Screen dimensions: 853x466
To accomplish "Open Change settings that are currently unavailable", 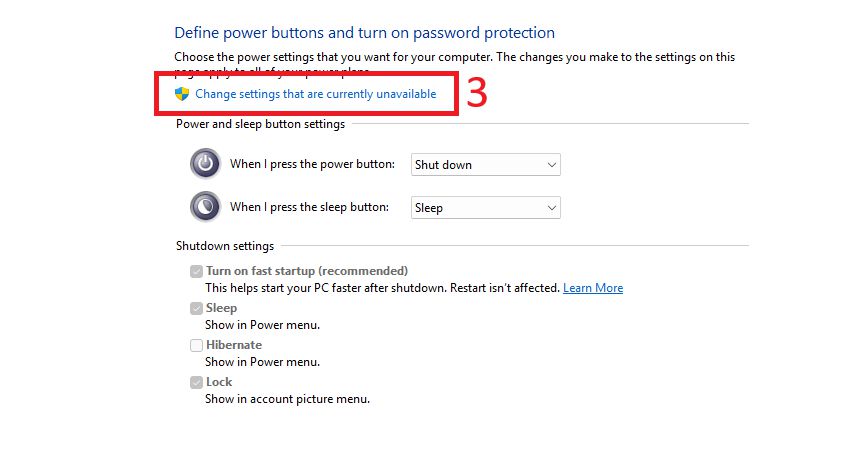I will click(x=315, y=94).
